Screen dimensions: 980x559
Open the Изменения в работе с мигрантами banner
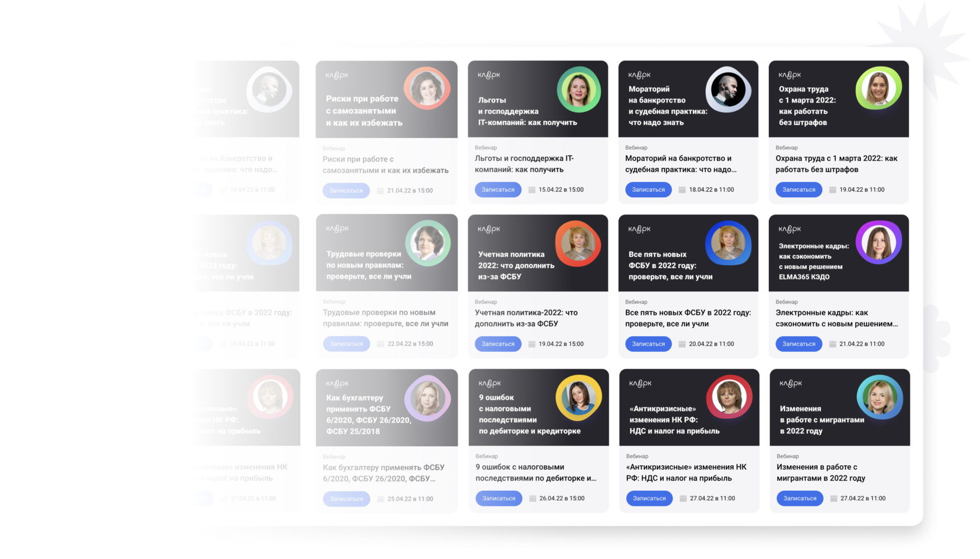tap(839, 407)
